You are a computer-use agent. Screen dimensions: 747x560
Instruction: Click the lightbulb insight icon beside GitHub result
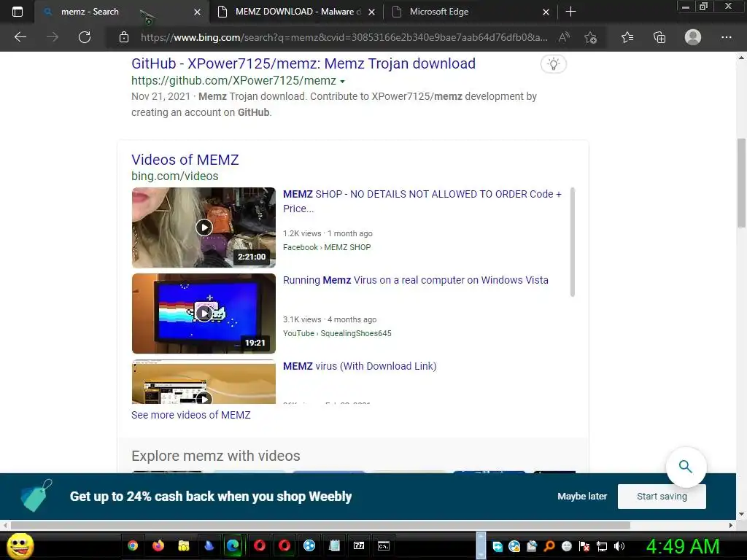point(554,64)
